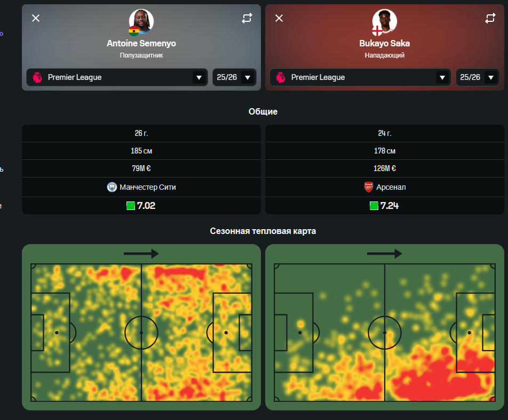Swap player on Bukayo Saka card
The image size is (508, 420).
490,18
